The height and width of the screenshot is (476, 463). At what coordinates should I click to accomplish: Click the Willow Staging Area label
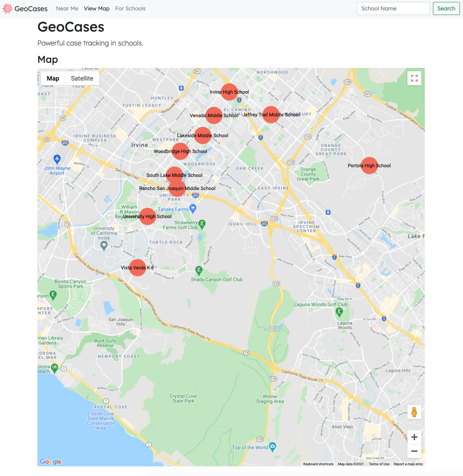pos(270,399)
